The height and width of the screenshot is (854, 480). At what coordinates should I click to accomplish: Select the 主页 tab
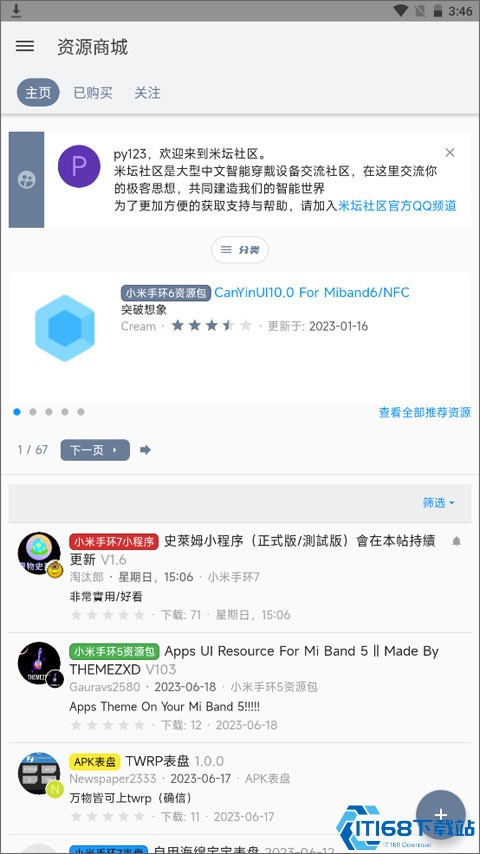point(38,93)
